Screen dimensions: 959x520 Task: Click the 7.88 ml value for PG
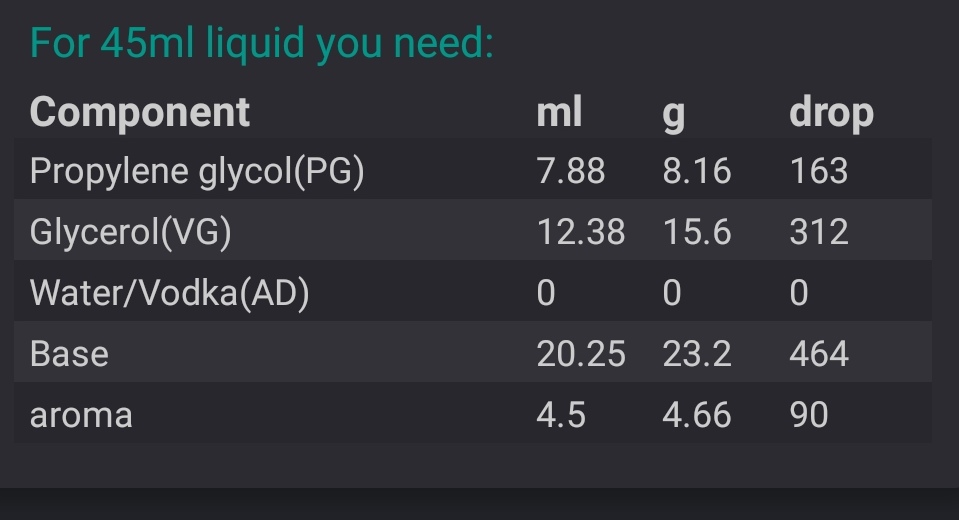571,171
